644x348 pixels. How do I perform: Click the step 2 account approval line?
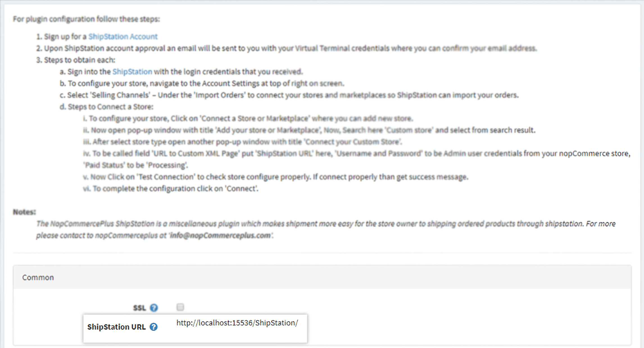[x=287, y=48]
